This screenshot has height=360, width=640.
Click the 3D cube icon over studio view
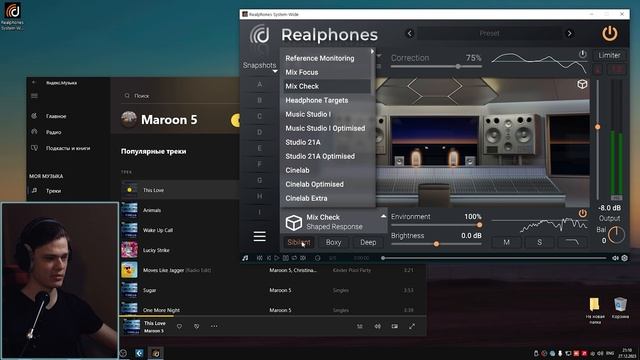(x=582, y=84)
